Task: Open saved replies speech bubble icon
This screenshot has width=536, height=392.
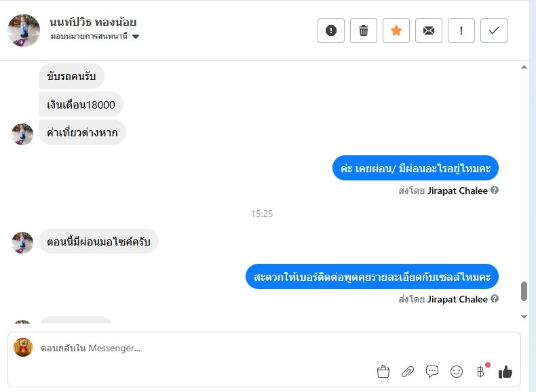Action: click(432, 372)
